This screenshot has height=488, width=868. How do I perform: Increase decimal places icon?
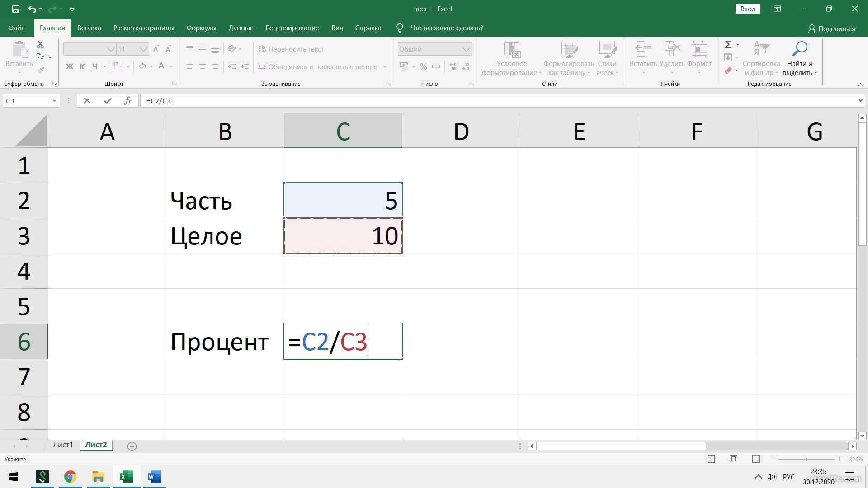tap(453, 66)
